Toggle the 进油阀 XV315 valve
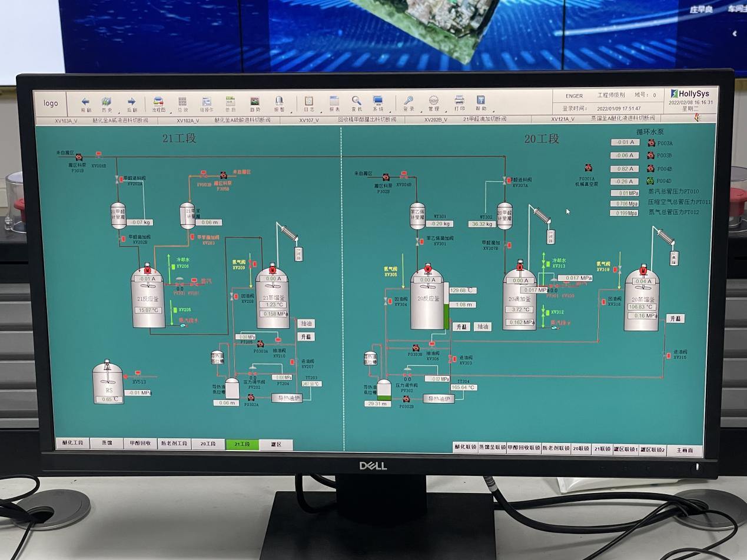Screen dimensions: 747x560 pos(668,355)
